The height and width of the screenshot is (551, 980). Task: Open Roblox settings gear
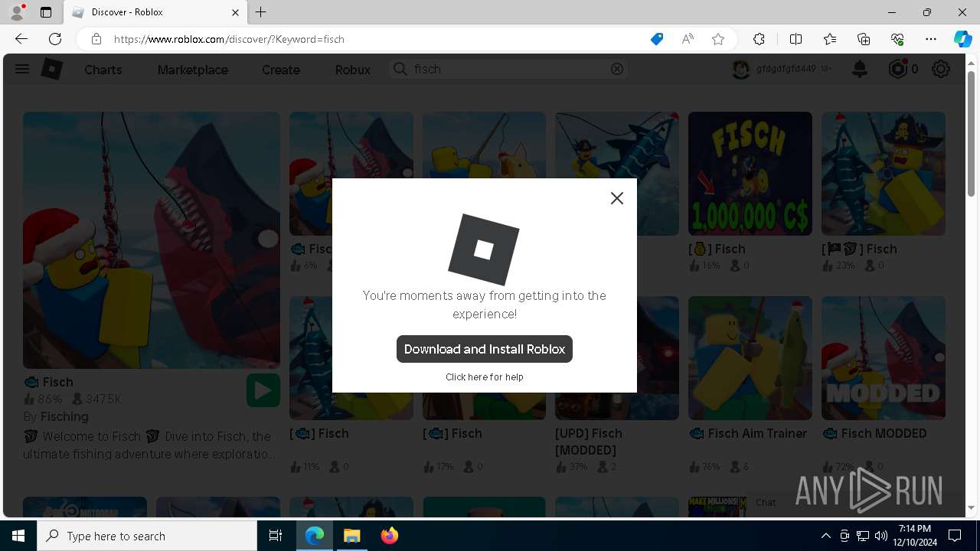click(941, 69)
